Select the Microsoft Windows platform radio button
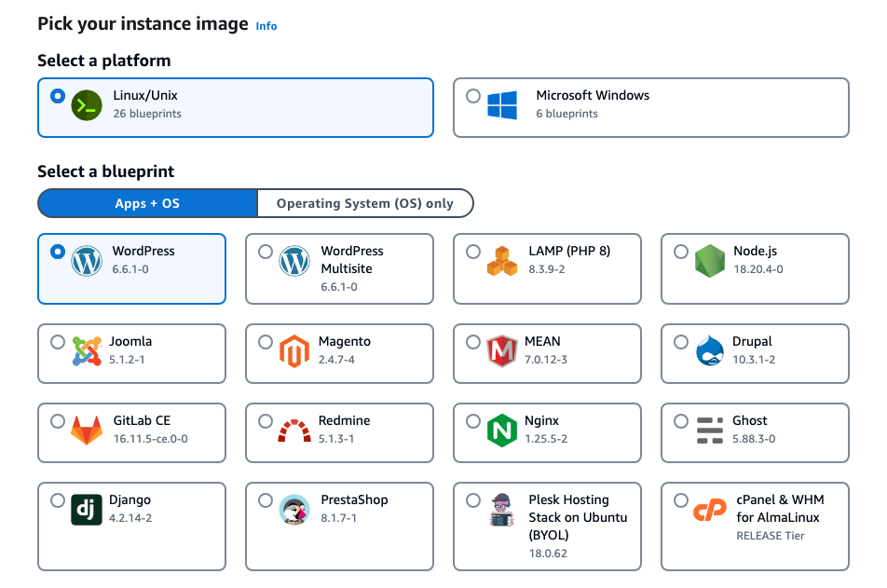 click(473, 96)
